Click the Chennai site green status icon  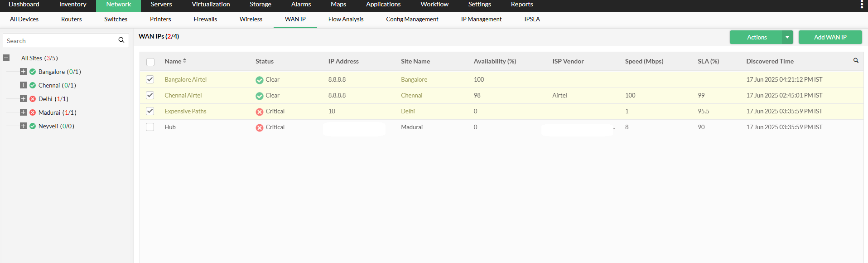point(33,85)
